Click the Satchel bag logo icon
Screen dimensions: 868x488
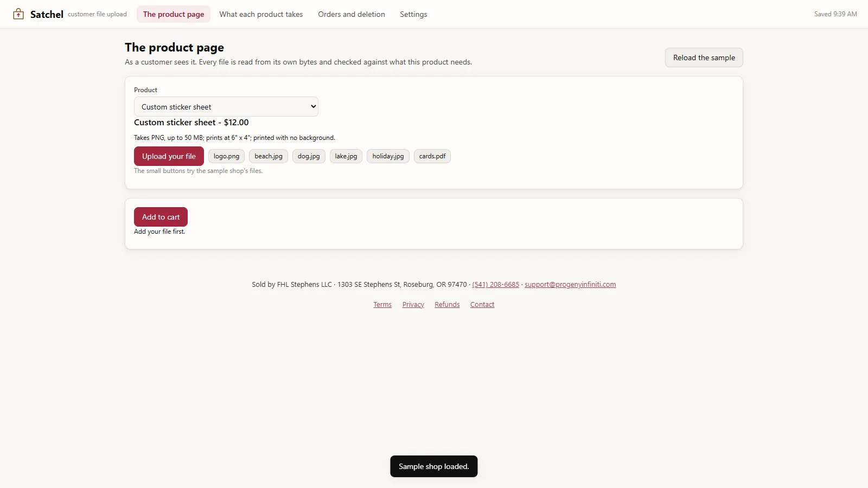pos(18,14)
